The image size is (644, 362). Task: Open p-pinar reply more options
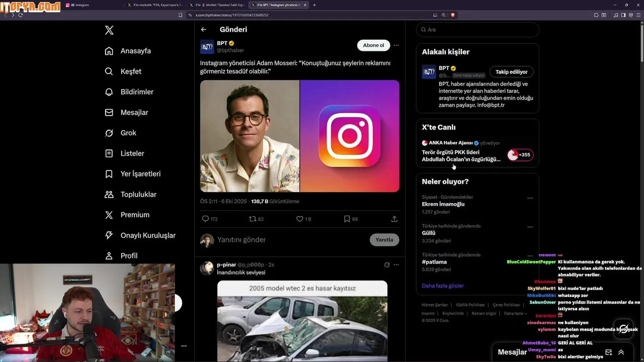(x=396, y=264)
